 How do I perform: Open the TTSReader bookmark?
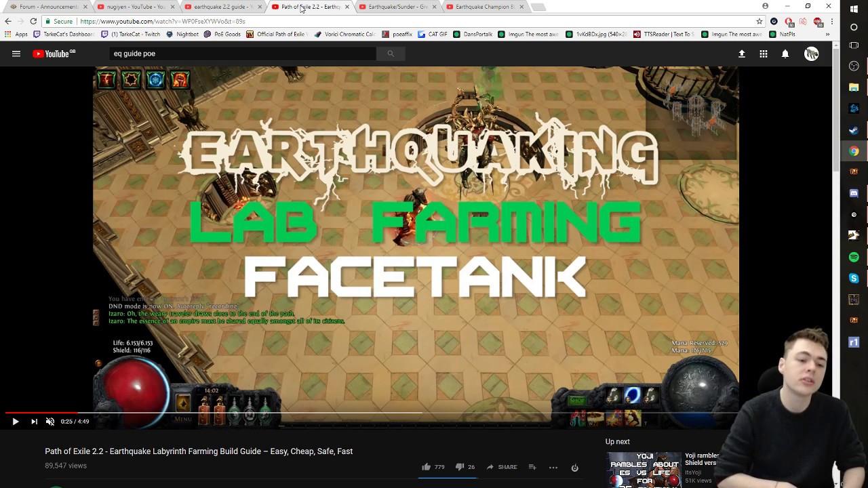(664, 34)
